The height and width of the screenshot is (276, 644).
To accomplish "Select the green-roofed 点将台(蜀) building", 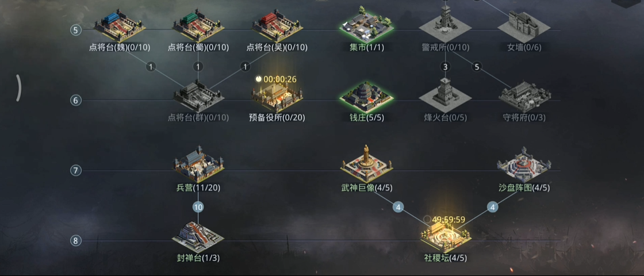I will pos(198,26).
